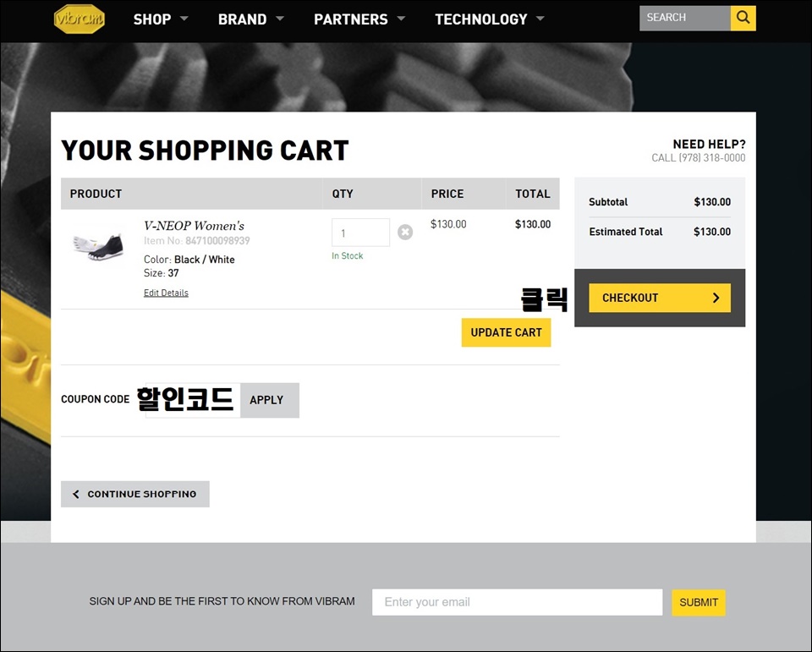The width and height of the screenshot is (812, 652).
Task: Click the yellow search magnifier icon
Action: [743, 18]
